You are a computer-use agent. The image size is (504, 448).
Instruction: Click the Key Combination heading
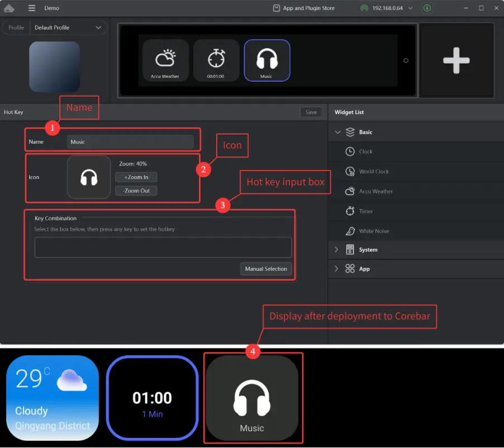(56, 219)
